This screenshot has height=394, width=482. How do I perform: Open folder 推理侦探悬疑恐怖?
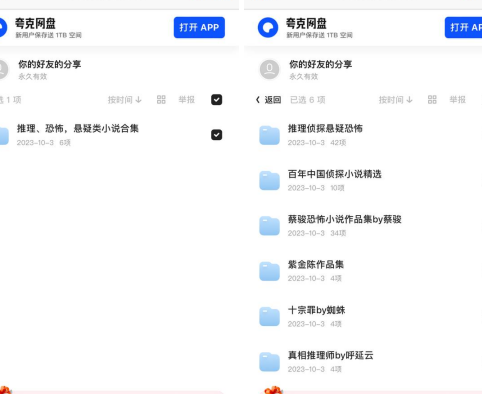pos(325,129)
